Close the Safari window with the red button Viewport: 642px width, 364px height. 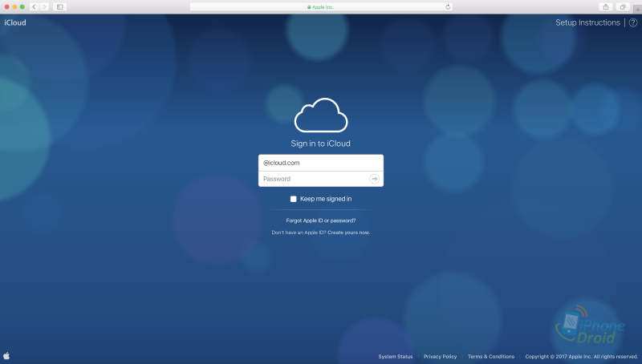(6, 7)
